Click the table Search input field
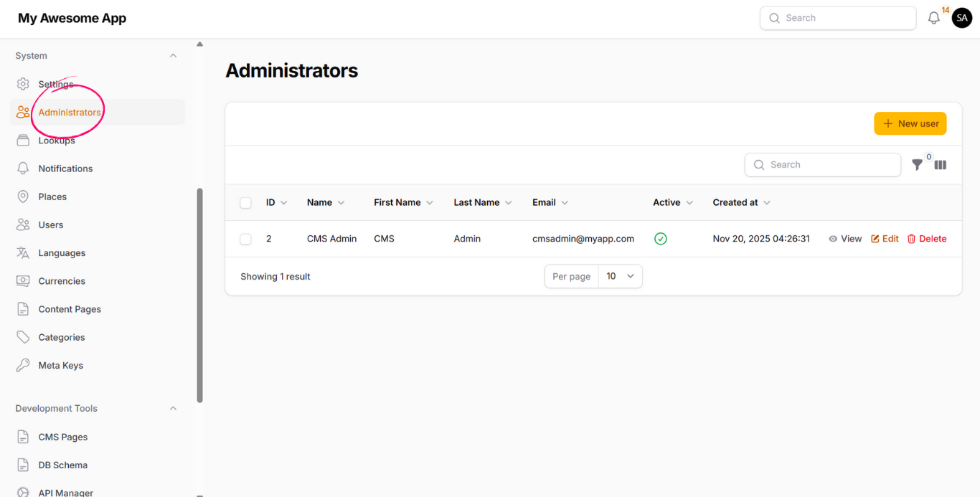 pyautogui.click(x=822, y=164)
